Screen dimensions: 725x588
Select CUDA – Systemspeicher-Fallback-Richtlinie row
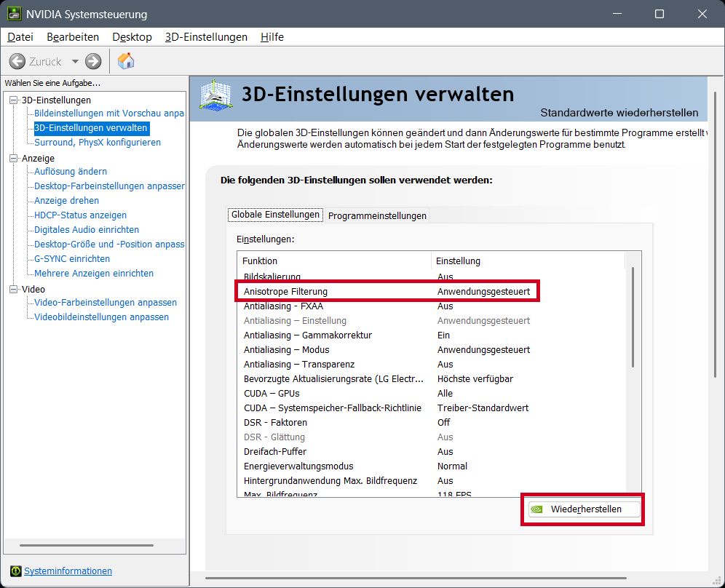pyautogui.click(x=432, y=408)
